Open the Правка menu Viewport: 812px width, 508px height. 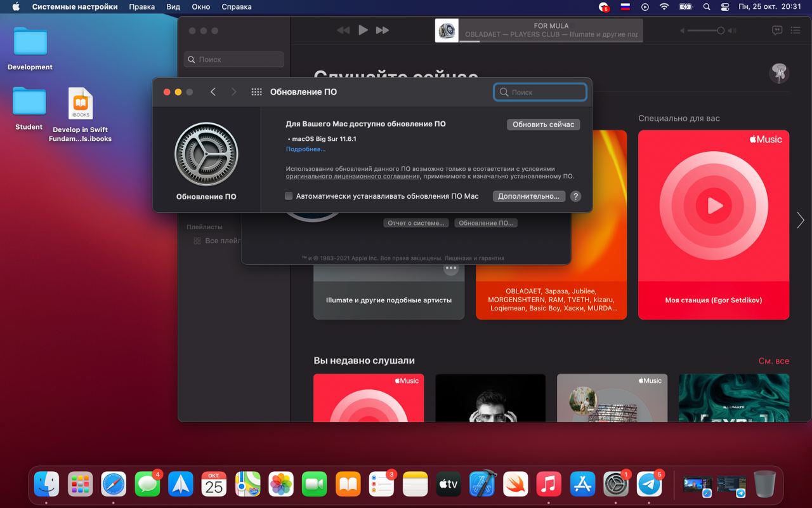coord(141,7)
